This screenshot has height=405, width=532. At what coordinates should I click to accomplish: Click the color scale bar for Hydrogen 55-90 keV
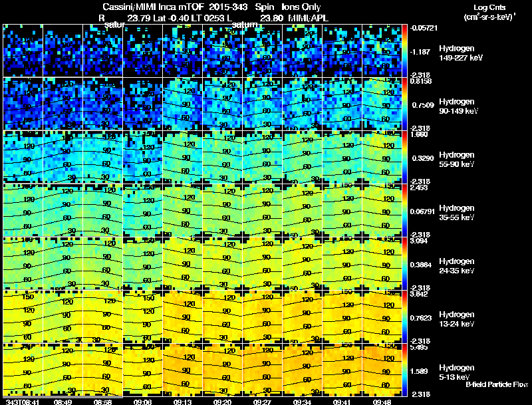click(x=405, y=157)
